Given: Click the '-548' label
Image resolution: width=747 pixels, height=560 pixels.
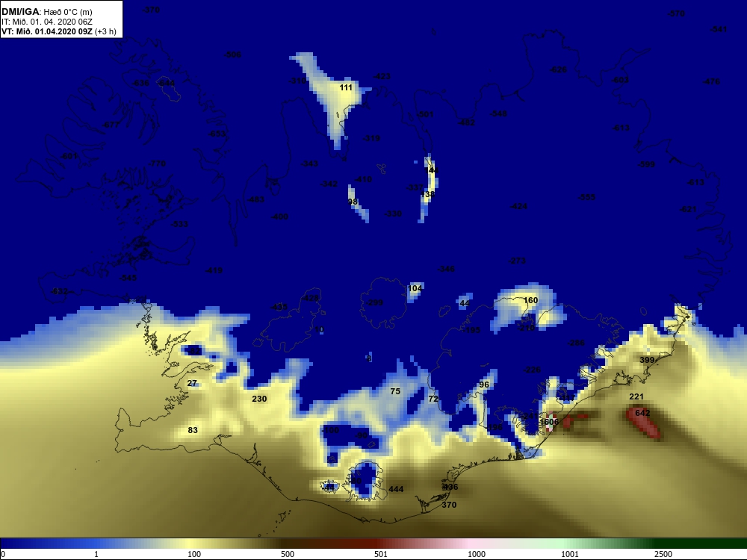Looking at the screenshot, I should (498, 113).
